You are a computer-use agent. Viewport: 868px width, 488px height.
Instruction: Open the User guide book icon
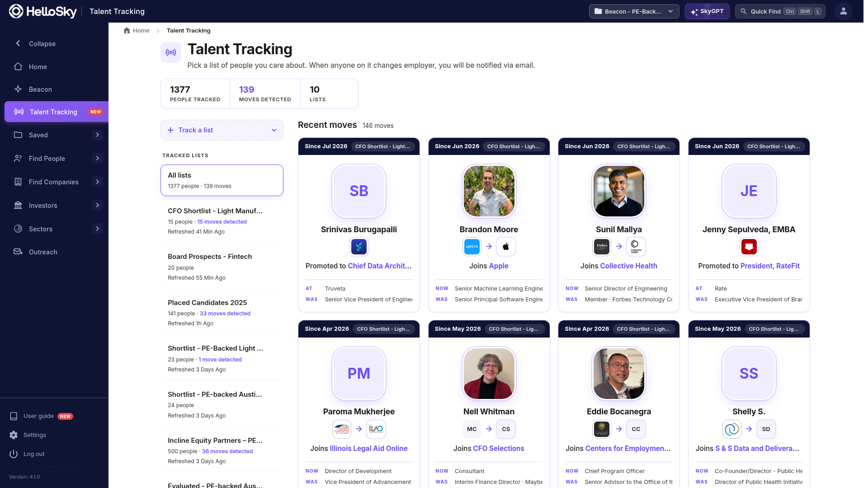pos(14,416)
